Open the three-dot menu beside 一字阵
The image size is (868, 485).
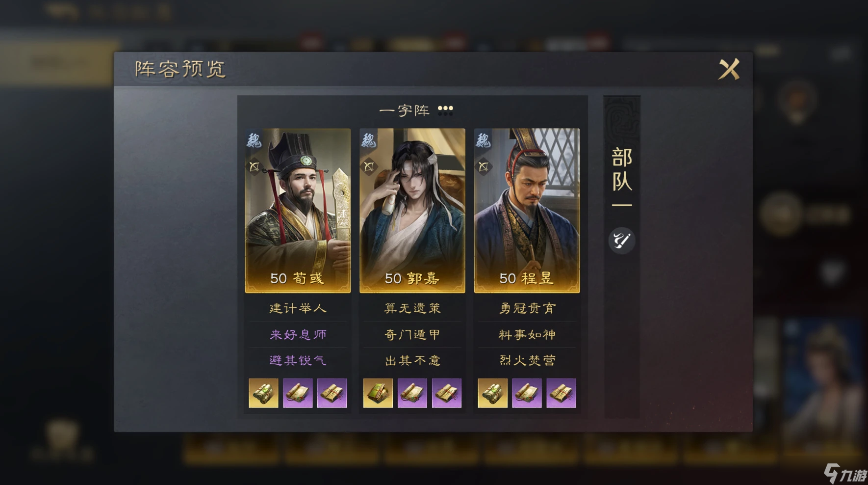[x=445, y=110]
